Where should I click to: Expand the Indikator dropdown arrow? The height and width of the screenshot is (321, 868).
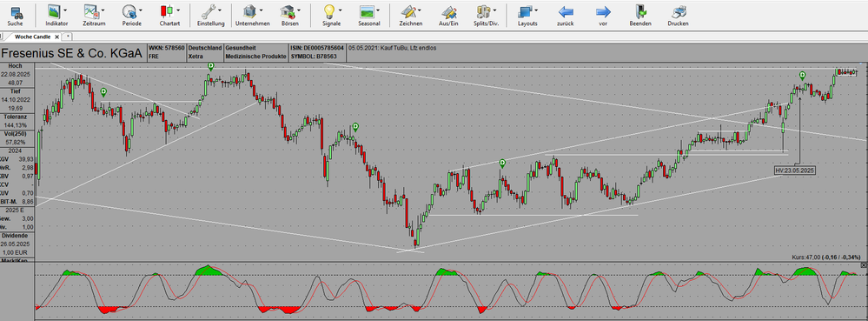(66, 10)
